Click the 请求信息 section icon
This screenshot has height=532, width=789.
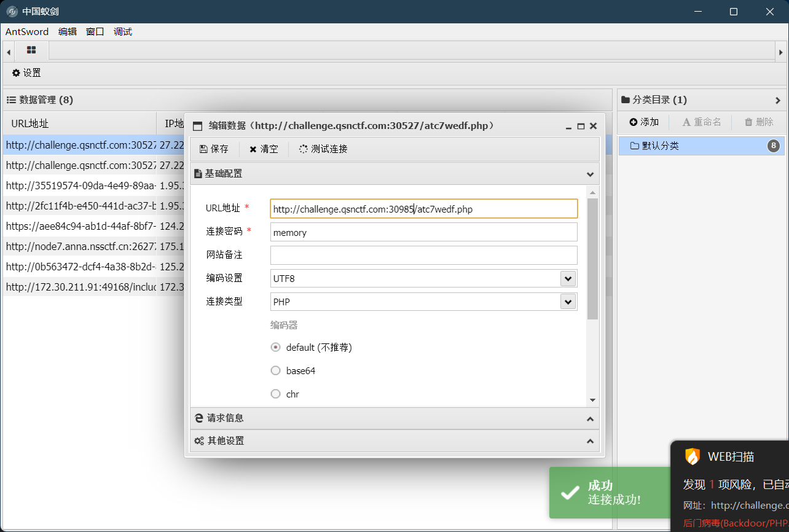click(199, 418)
